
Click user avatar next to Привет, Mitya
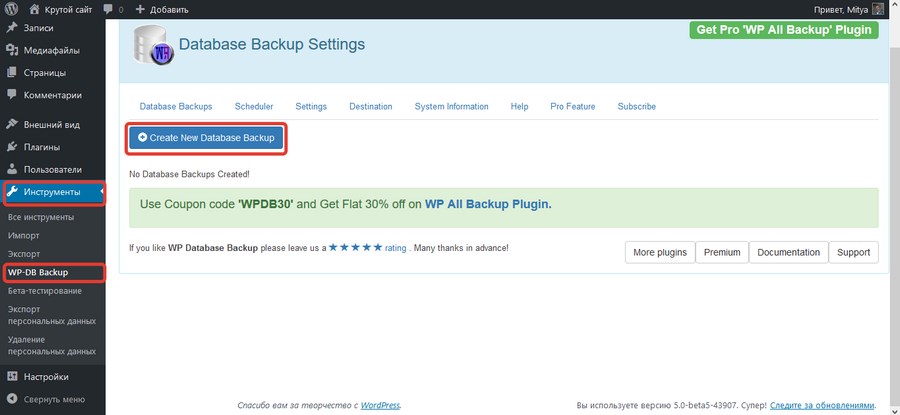878,9
